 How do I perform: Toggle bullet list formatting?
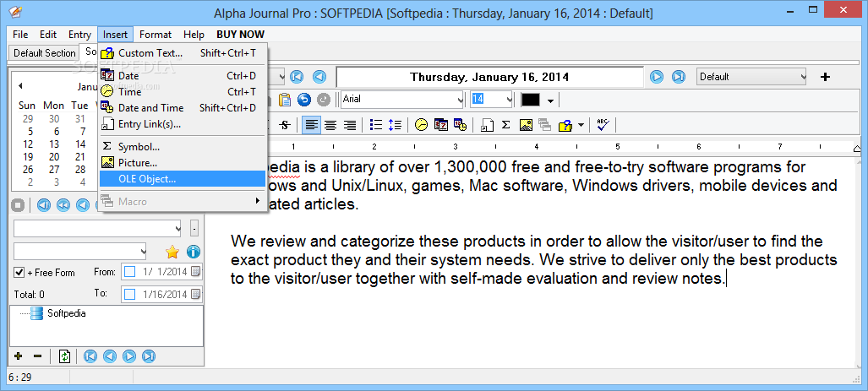(x=376, y=125)
